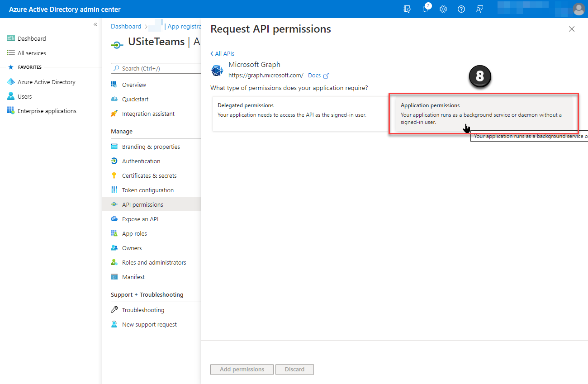The image size is (588, 384).
Task: Choose Delegated permissions card
Action: [300, 114]
